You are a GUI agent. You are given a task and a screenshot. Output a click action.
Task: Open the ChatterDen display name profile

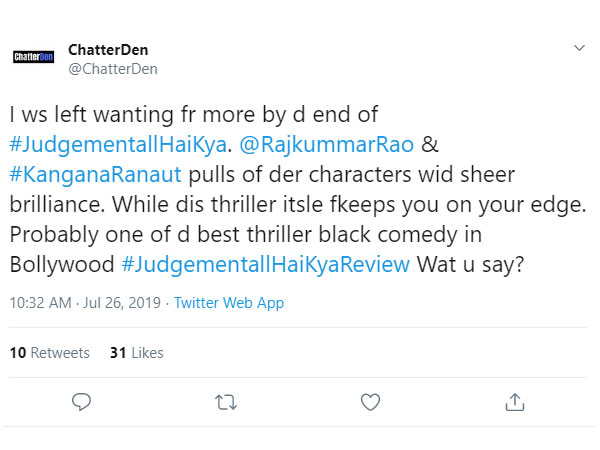tap(108, 50)
